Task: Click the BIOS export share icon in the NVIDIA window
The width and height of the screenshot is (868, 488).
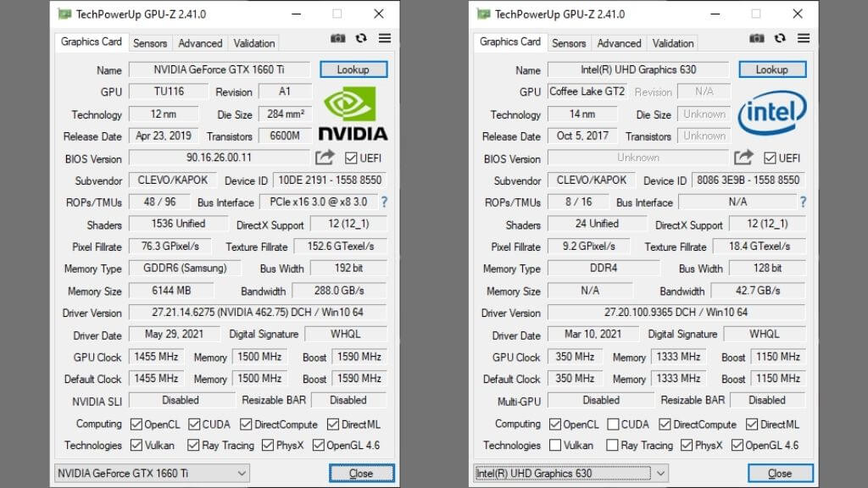Action: (x=325, y=158)
